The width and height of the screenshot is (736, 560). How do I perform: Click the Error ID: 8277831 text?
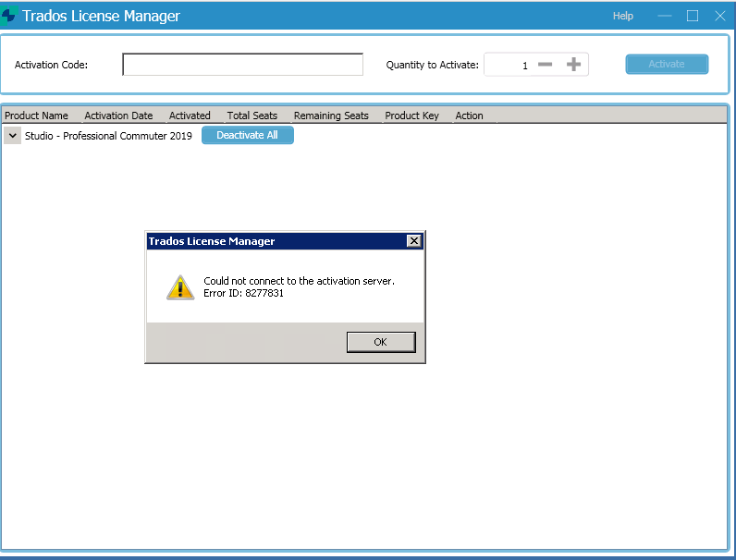pos(243,293)
